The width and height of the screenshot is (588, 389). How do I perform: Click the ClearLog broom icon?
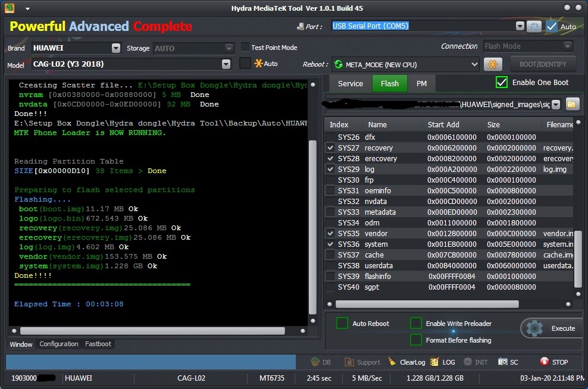pos(392,362)
